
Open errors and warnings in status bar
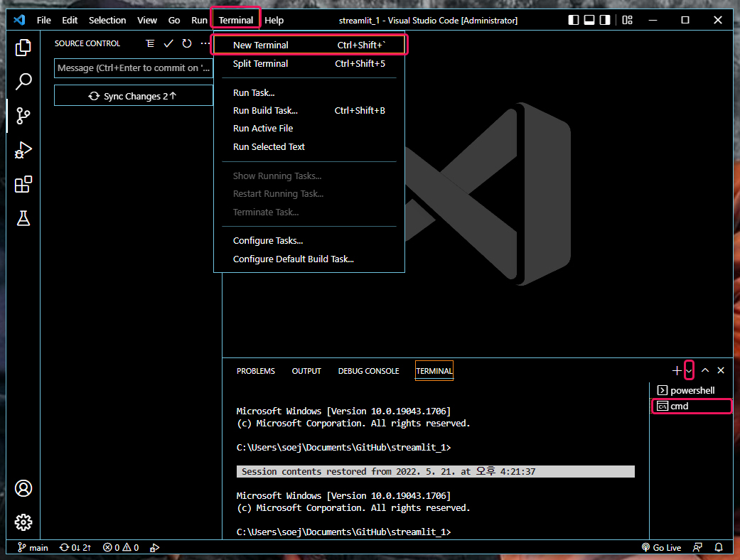(x=121, y=547)
